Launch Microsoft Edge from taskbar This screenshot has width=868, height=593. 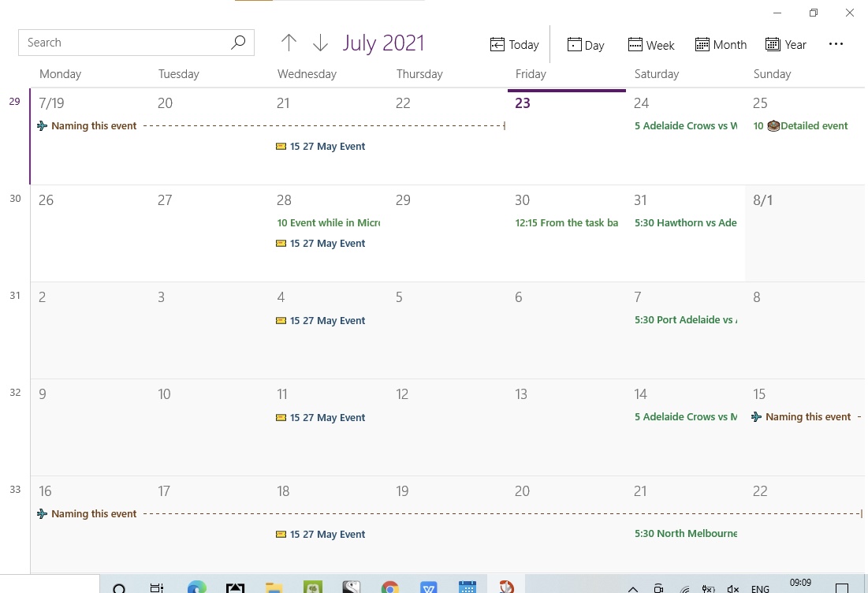196,587
